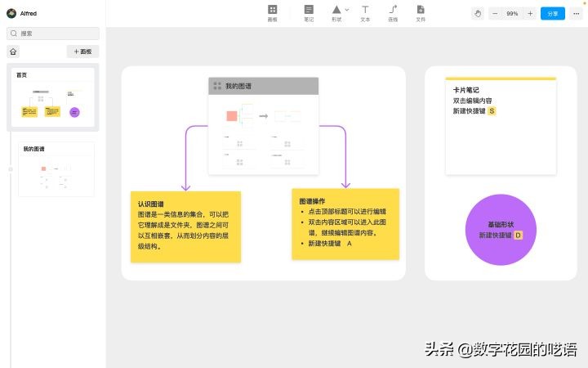The height and width of the screenshot is (368, 588).
Task: Click the S shortcut key badge
Action: pos(492,111)
